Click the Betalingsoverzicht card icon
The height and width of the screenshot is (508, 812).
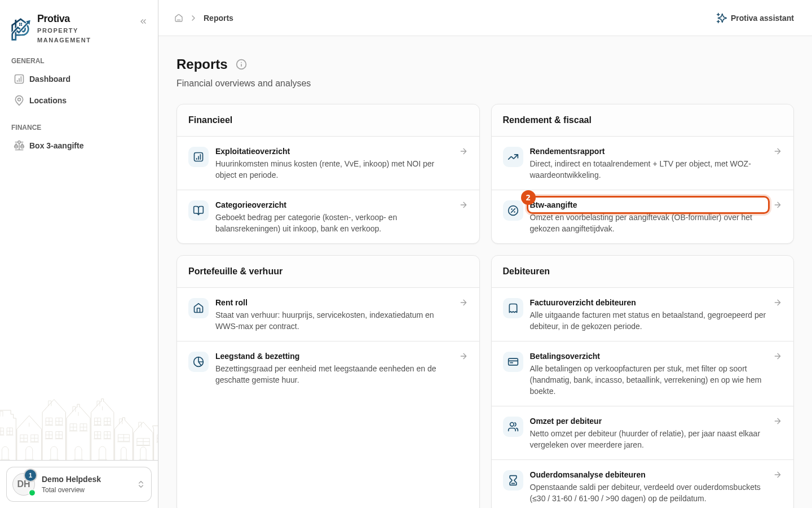pyautogui.click(x=513, y=362)
